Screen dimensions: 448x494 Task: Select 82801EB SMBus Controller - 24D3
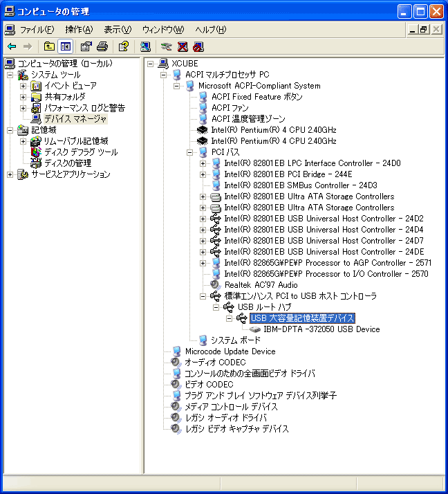(x=301, y=185)
